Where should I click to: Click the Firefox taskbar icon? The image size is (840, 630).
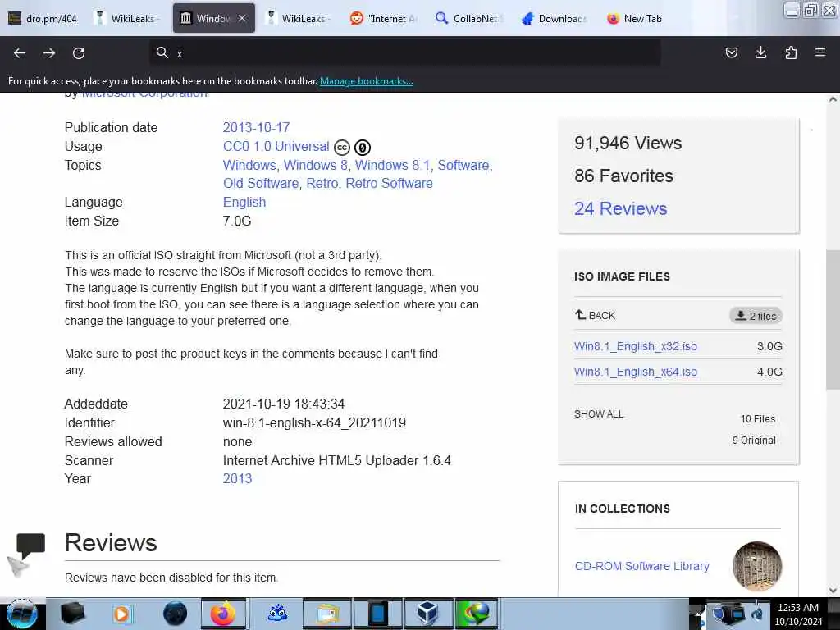coord(223,614)
